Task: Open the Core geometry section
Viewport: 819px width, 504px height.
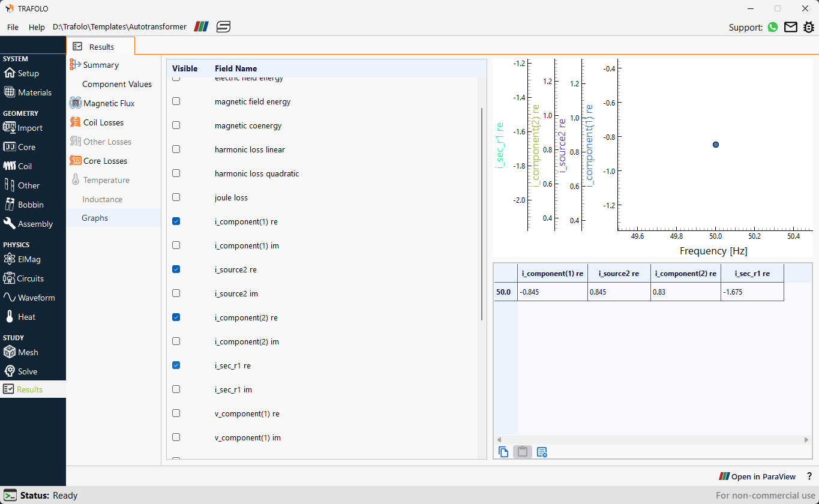Action: click(20, 147)
